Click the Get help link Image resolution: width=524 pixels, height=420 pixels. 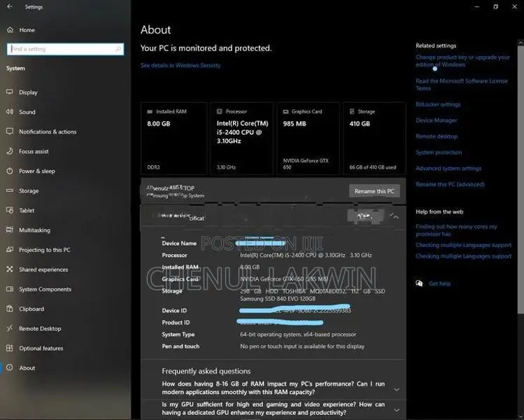(x=439, y=283)
